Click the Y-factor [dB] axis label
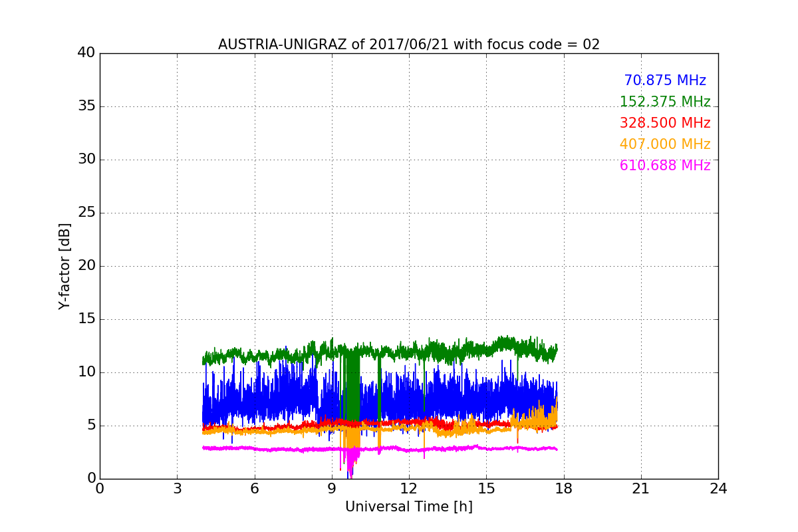798x532 pixels. pyautogui.click(x=65, y=266)
